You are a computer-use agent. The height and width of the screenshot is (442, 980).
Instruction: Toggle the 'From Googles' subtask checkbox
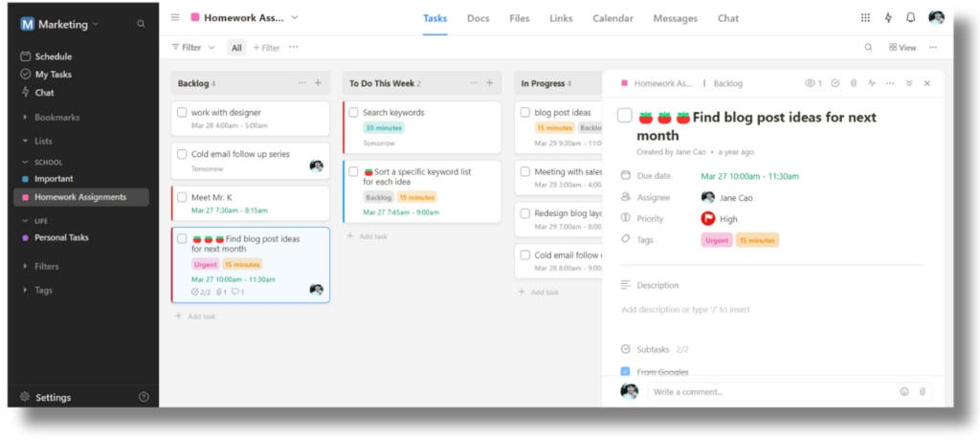click(x=626, y=371)
